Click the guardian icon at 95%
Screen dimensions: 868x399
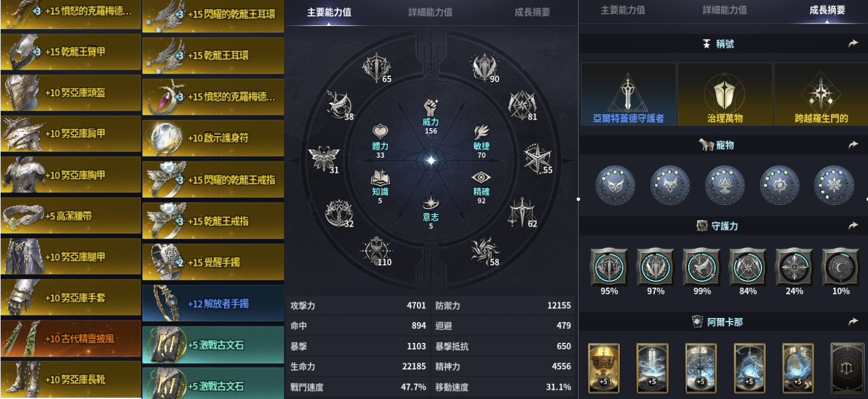(609, 266)
